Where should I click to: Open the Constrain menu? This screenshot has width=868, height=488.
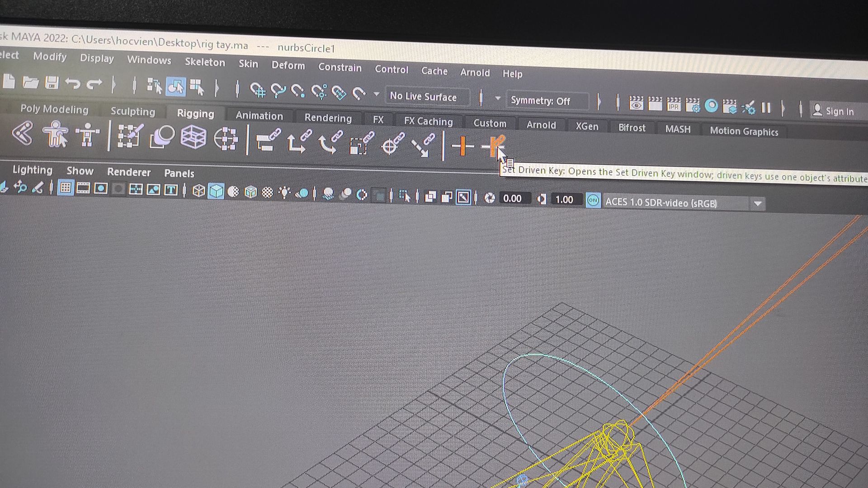click(x=340, y=67)
